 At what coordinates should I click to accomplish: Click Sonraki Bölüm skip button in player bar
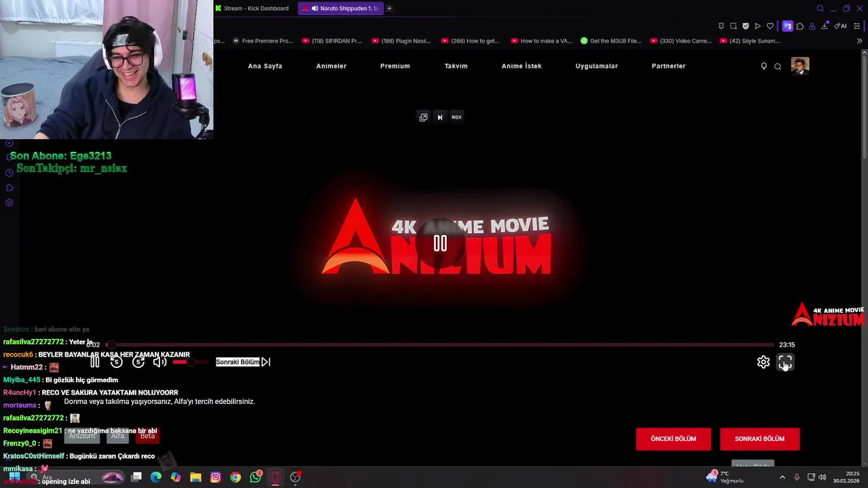coord(243,362)
